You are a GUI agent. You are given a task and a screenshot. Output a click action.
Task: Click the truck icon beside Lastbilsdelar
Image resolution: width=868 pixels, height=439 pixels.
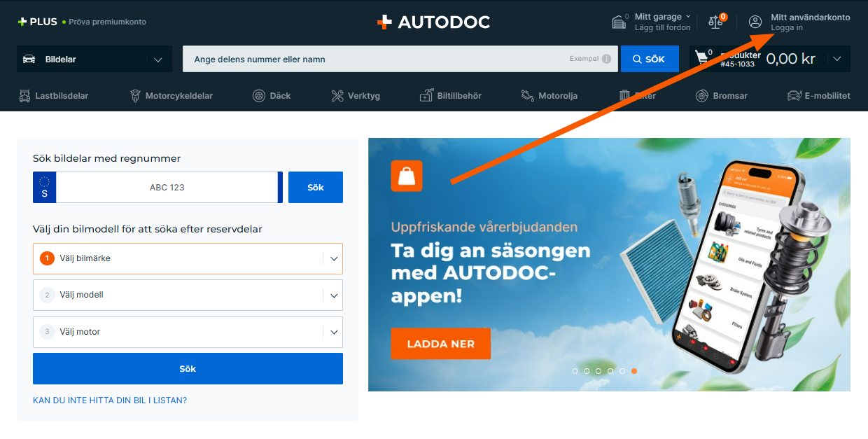[x=24, y=95]
